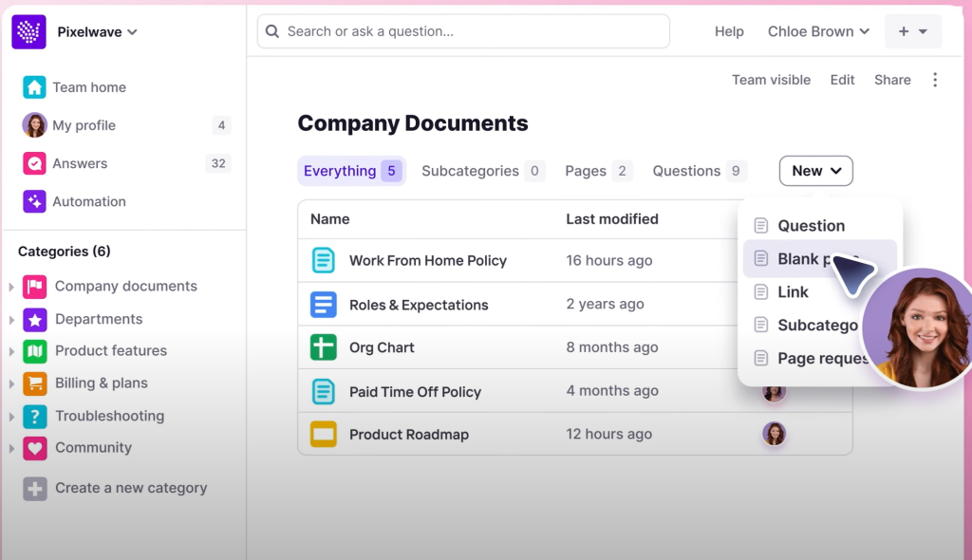Click the My profile avatar
Screen dimensions: 972x560
[34, 125]
